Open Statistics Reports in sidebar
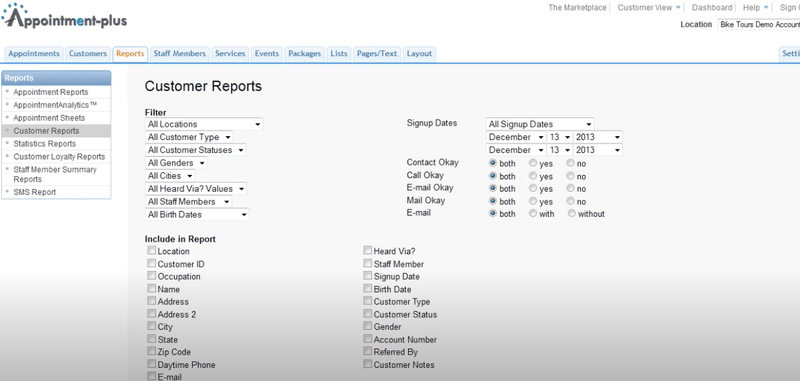Viewport: 800px width, 381px height. 44,144
